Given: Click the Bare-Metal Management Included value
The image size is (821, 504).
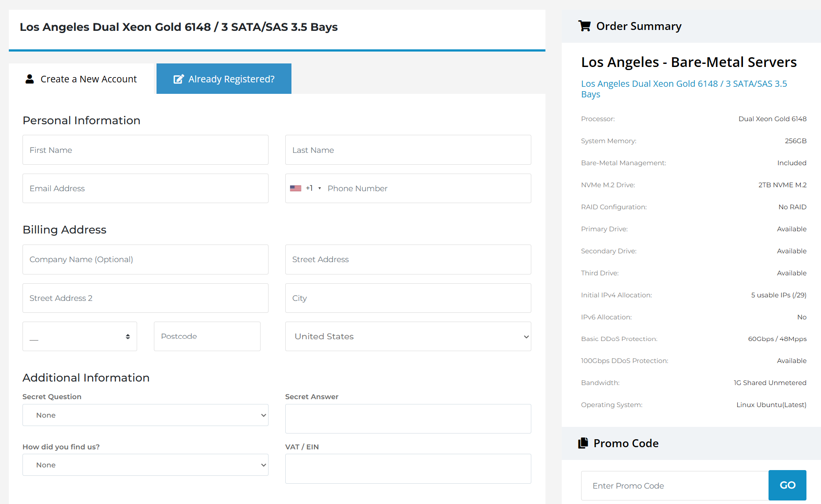Looking at the screenshot, I should pos(791,163).
